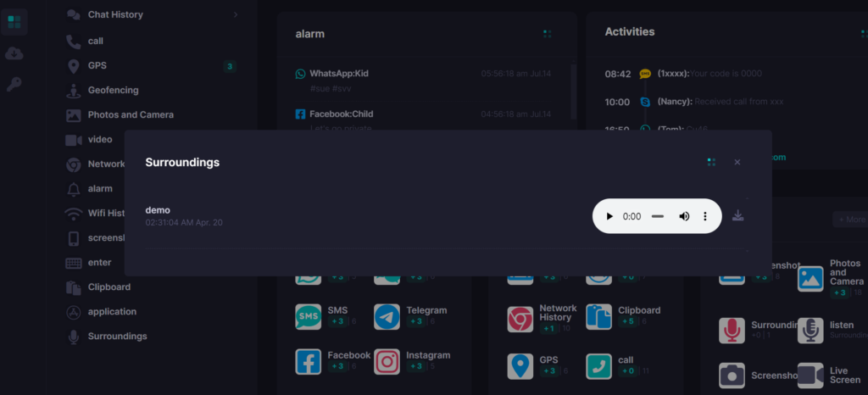Click the alarm panel scrollbar
868x395 pixels.
573,92
